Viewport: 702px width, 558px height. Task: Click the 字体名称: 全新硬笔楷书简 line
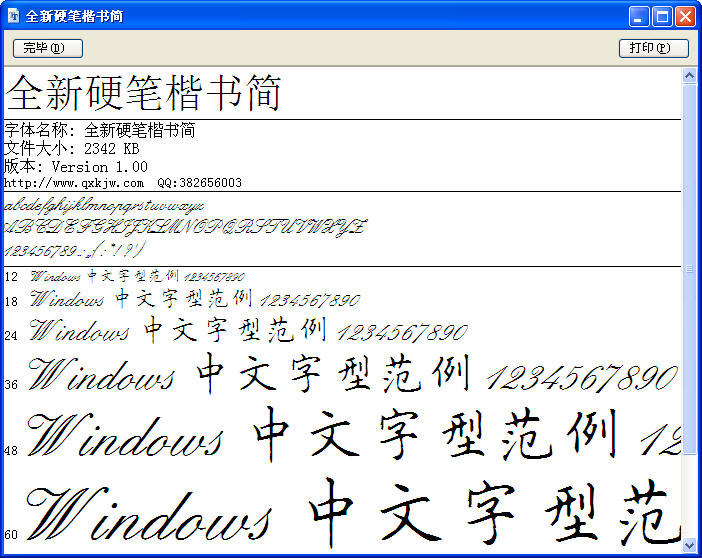pos(100,130)
